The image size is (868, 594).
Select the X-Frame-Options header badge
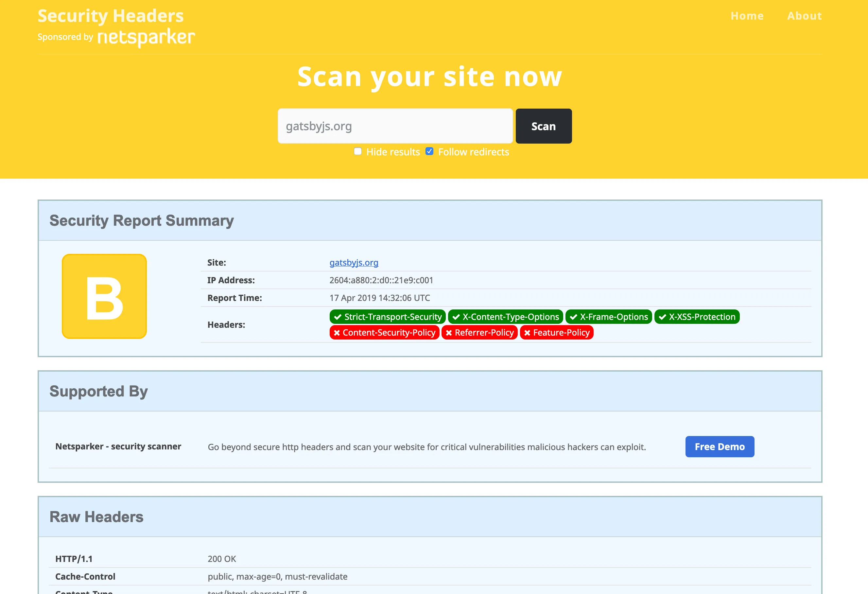tap(608, 316)
